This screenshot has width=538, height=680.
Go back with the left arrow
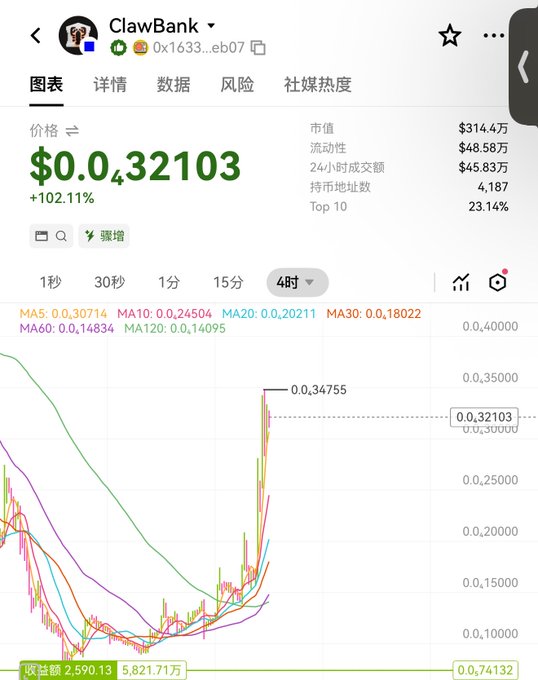point(36,35)
